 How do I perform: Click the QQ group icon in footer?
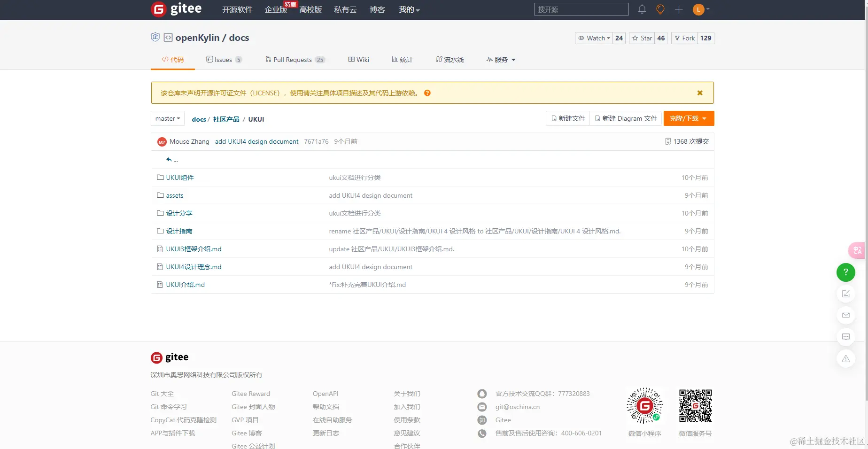click(x=482, y=394)
